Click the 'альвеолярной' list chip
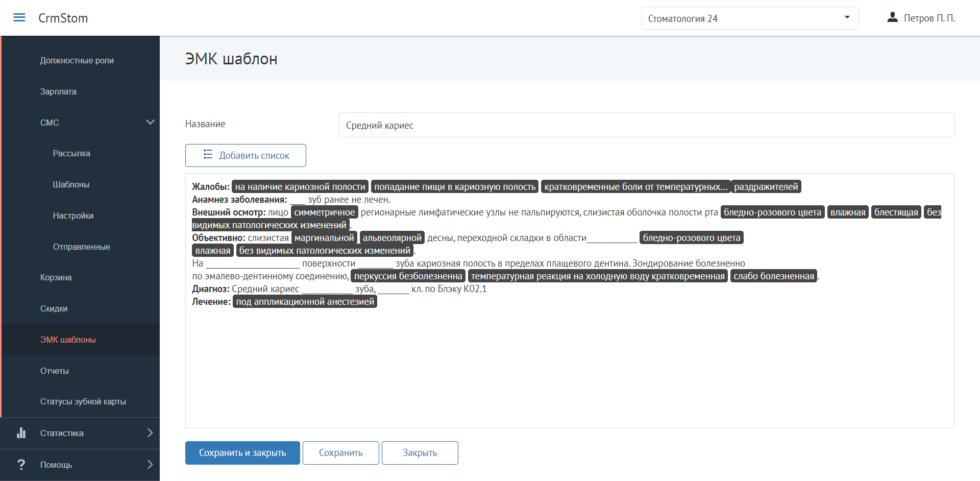 [x=392, y=238]
